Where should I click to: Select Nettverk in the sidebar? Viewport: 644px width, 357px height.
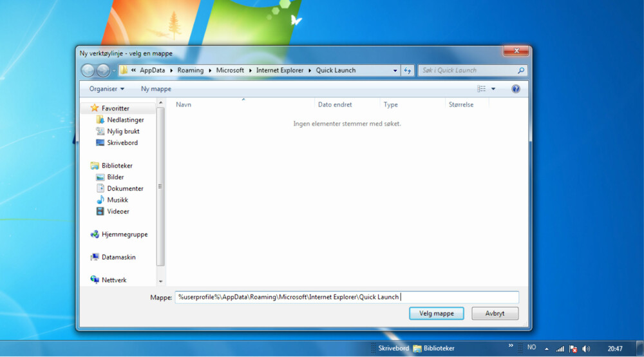tap(114, 280)
